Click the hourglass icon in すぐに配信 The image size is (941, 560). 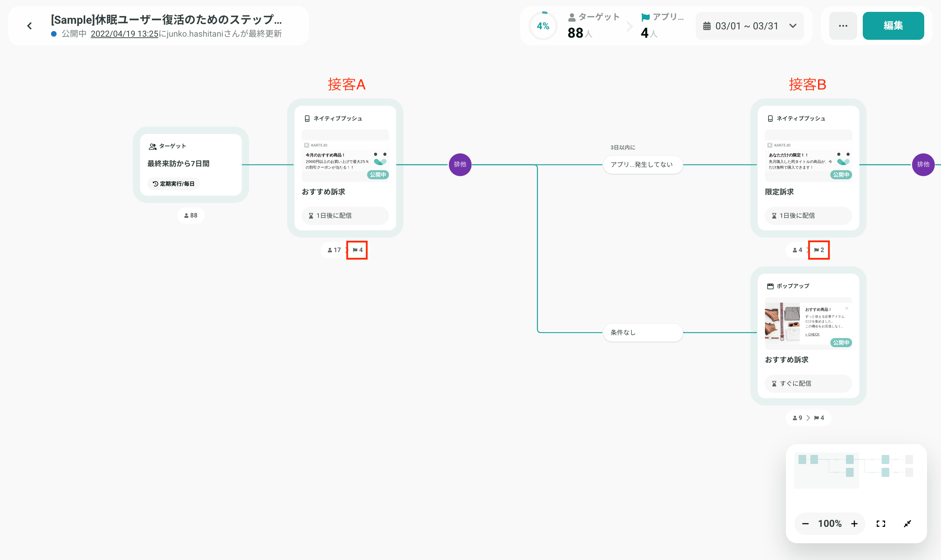(x=774, y=383)
